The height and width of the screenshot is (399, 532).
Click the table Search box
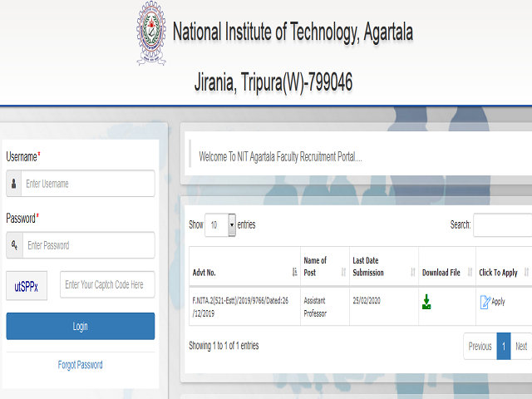pyautogui.click(x=503, y=224)
